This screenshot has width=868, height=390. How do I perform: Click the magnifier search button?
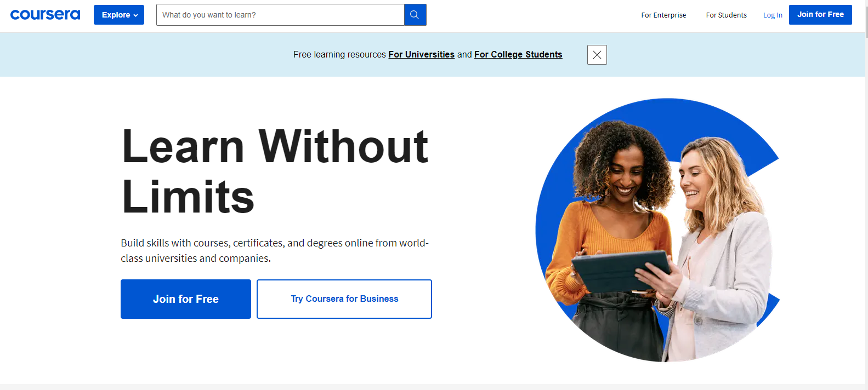[x=415, y=15]
